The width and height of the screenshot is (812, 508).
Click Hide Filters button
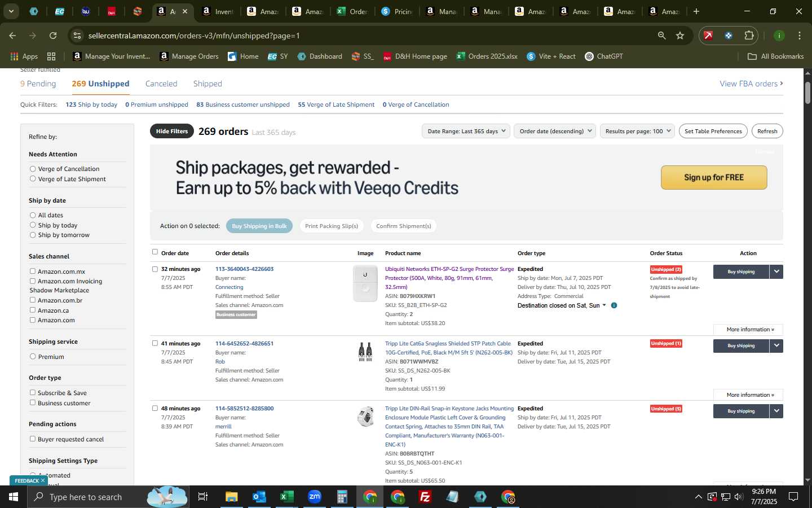pos(172,131)
